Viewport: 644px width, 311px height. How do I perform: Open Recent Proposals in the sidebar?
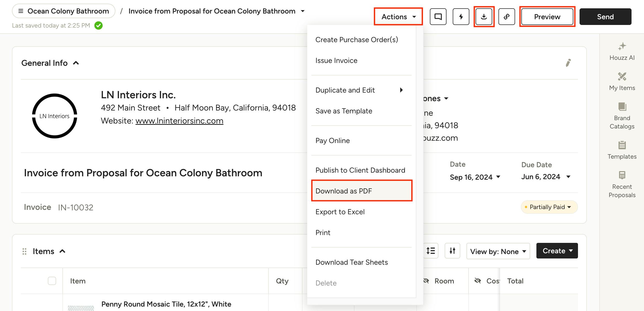point(622,185)
